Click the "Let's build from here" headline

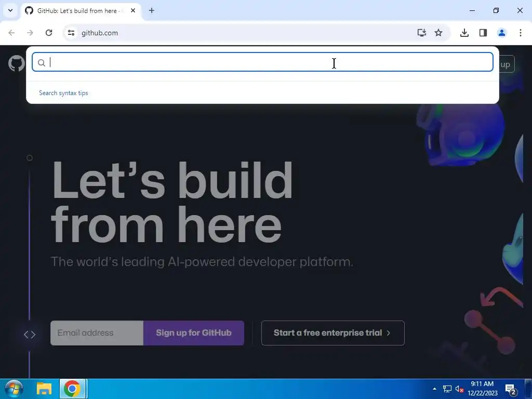(x=171, y=202)
